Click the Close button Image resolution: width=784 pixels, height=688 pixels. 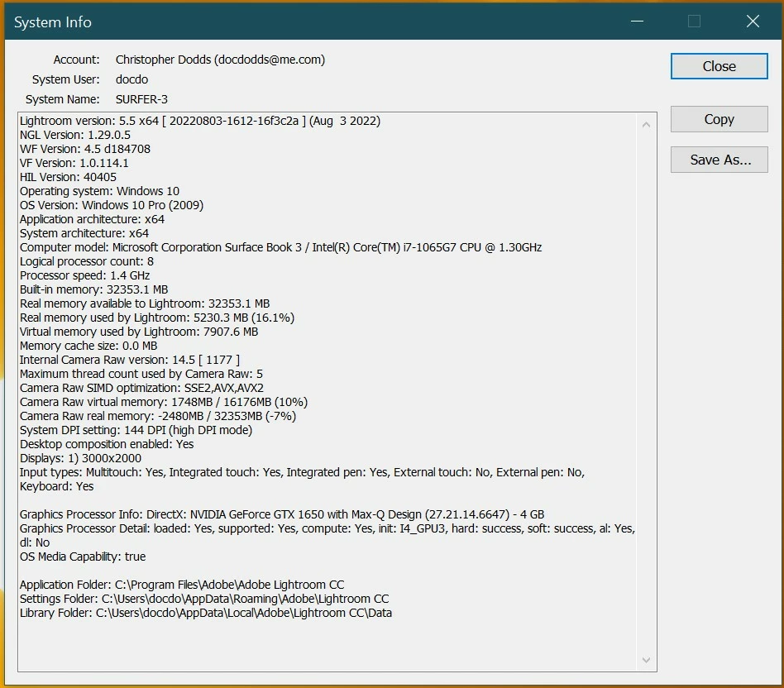[x=719, y=66]
